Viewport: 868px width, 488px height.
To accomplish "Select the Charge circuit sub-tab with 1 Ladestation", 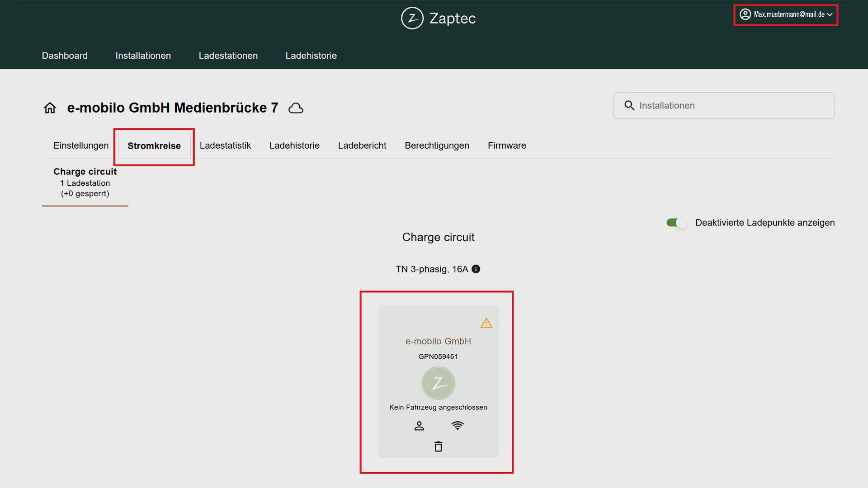I will pyautogui.click(x=85, y=183).
